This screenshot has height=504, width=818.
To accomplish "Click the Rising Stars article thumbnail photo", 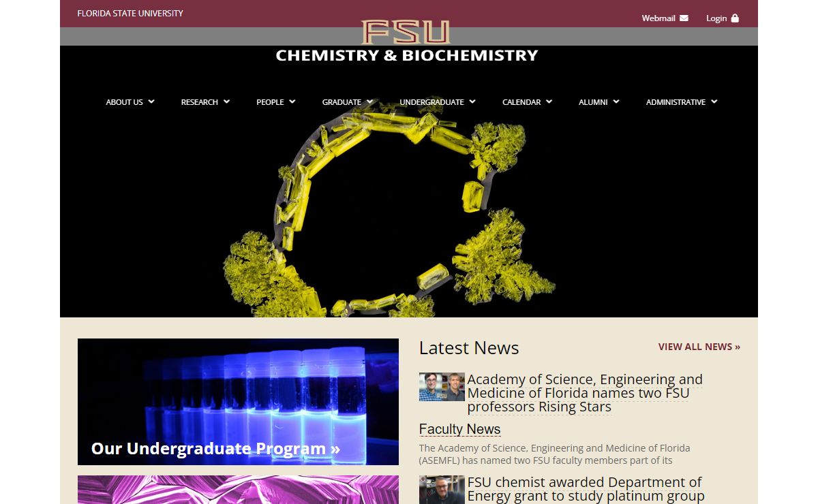I will point(442,386).
